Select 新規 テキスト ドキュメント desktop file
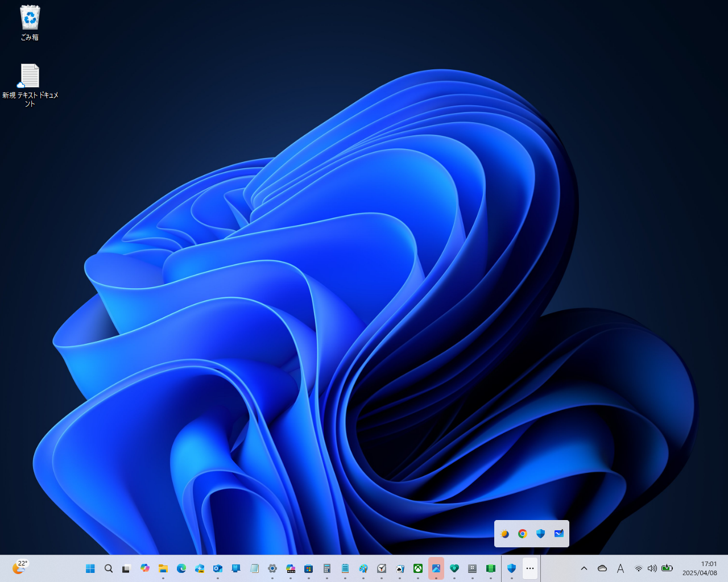 click(30, 85)
